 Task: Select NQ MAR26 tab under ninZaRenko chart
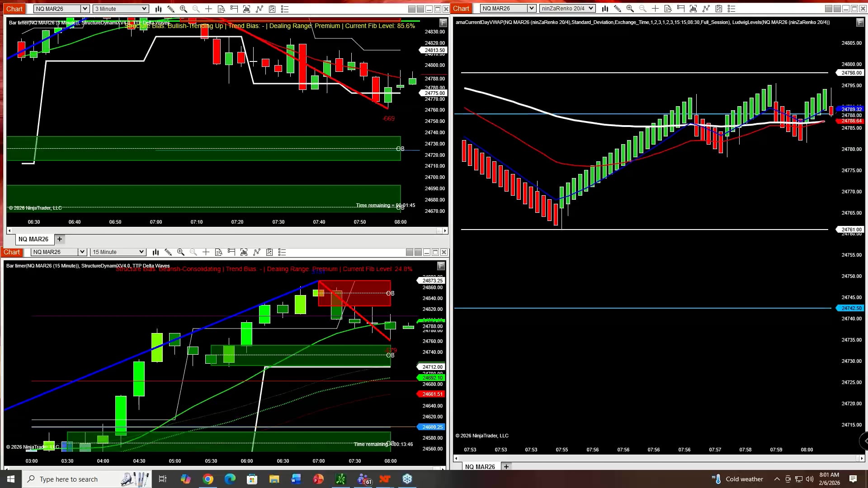[x=480, y=466]
